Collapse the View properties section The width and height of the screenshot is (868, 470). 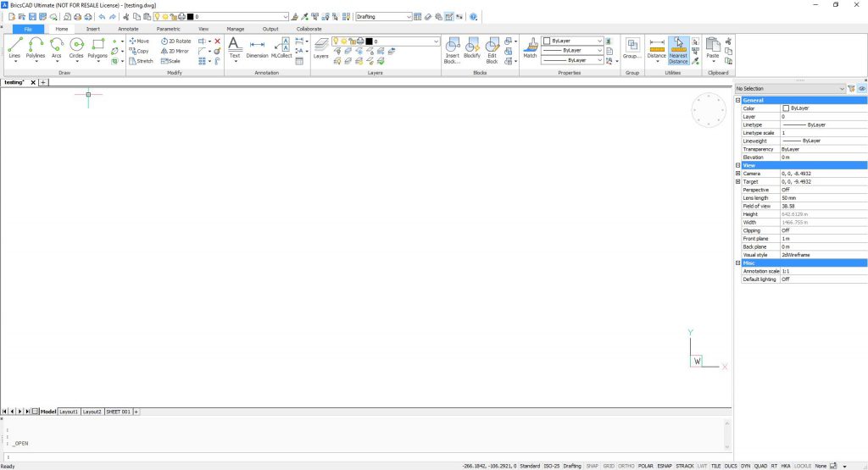click(x=738, y=165)
